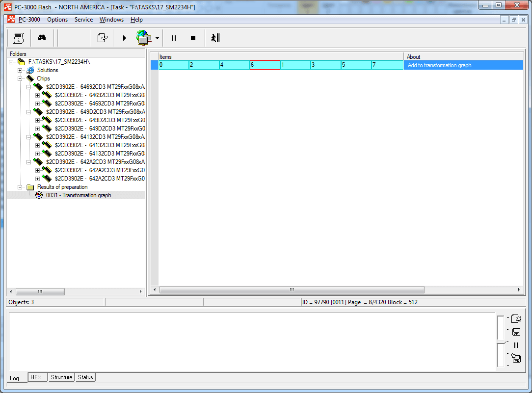Collapse the 64132CD3 parent chip node
Image resolution: width=532 pixels, height=393 pixels.
tap(29, 137)
